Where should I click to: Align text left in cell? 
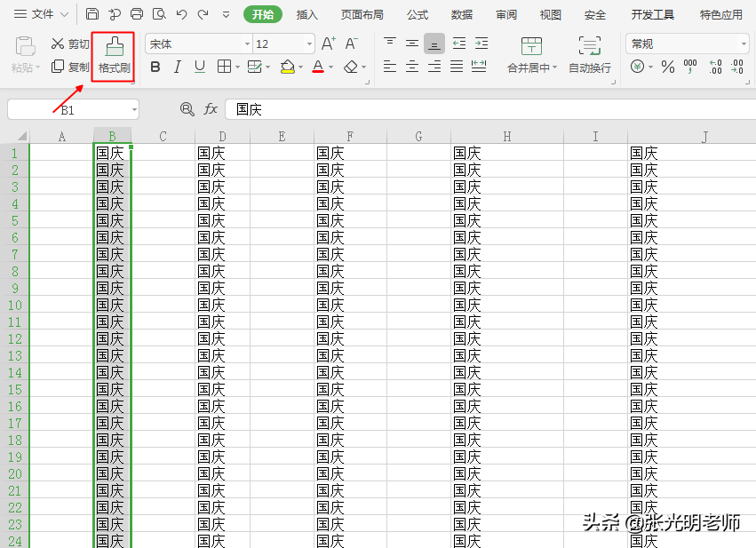[390, 67]
